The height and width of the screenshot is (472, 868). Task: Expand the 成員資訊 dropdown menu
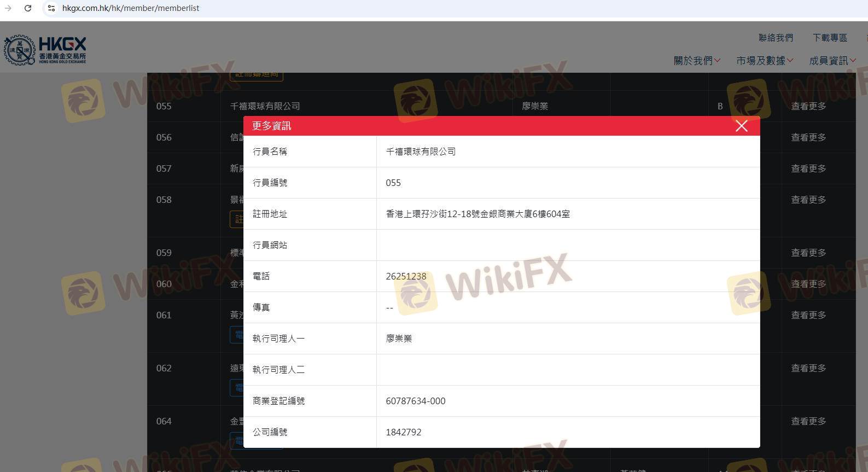click(x=832, y=61)
